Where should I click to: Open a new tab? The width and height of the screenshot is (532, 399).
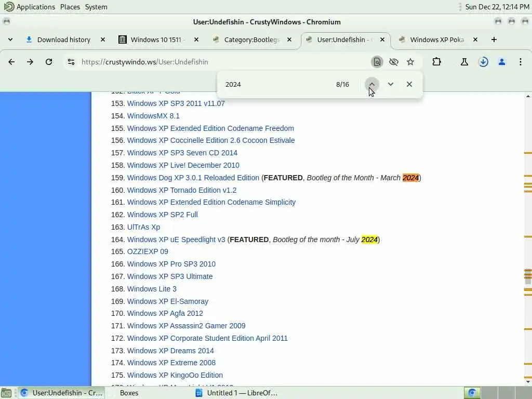click(x=494, y=39)
